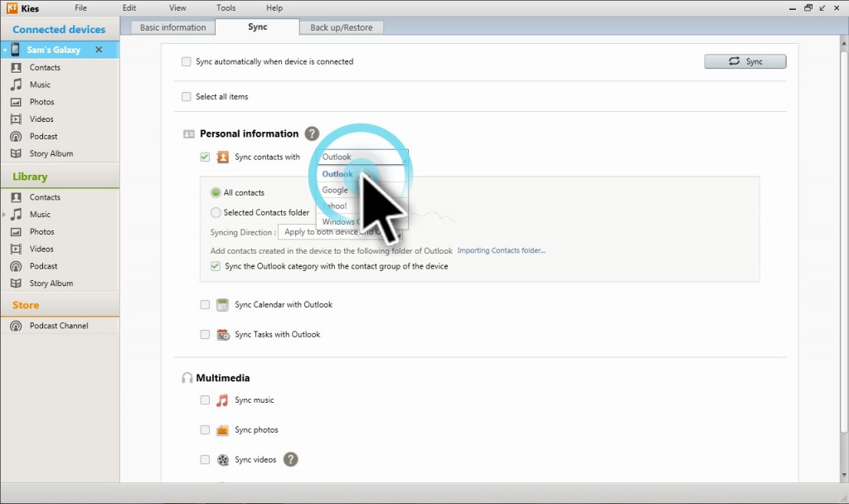Open Library Videos icon
This screenshot has width=849, height=504.
click(17, 249)
